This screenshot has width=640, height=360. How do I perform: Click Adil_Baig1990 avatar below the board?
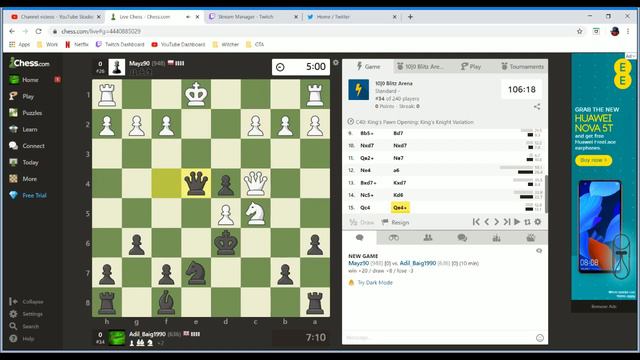coord(116,338)
